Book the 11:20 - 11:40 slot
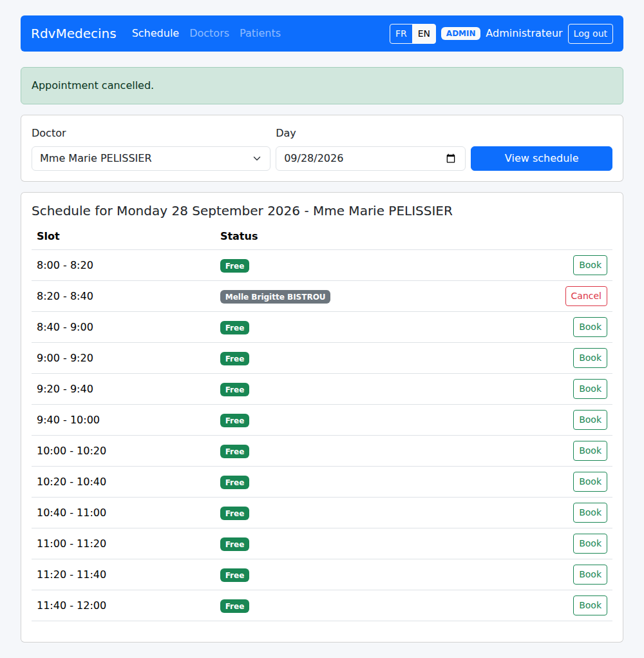 pos(590,574)
